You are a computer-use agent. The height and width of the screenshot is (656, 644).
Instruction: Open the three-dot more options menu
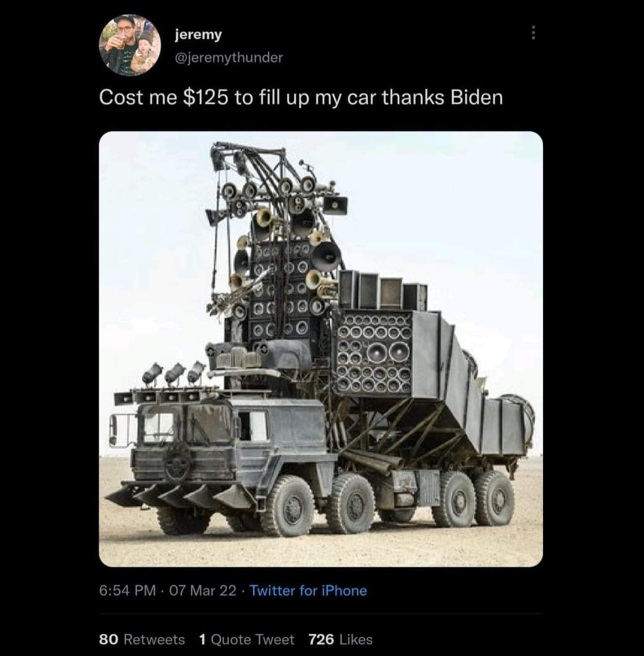[533, 33]
